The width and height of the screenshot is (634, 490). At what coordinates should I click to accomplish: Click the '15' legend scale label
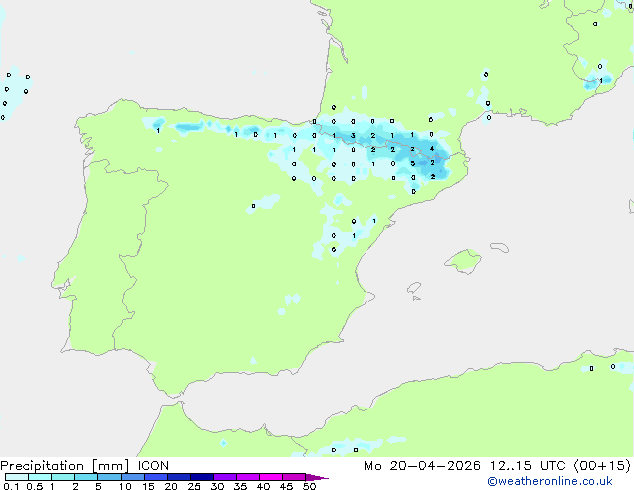(x=148, y=486)
